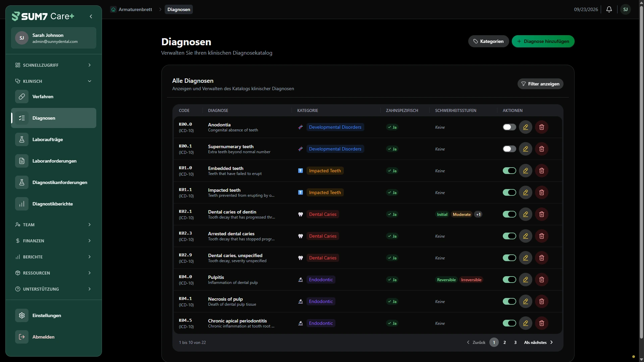Click the Abmelden logout icon
This screenshot has width=644, height=362.
22,337
